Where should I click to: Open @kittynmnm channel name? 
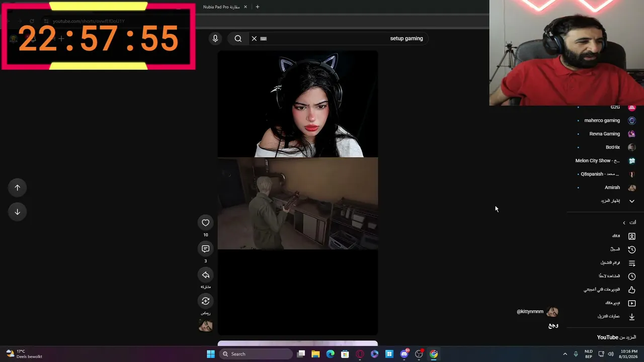tap(530, 312)
